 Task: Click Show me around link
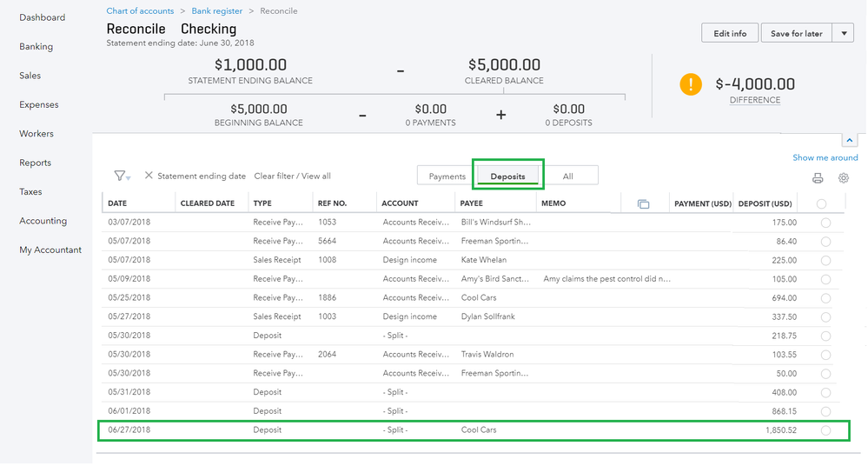[825, 157]
